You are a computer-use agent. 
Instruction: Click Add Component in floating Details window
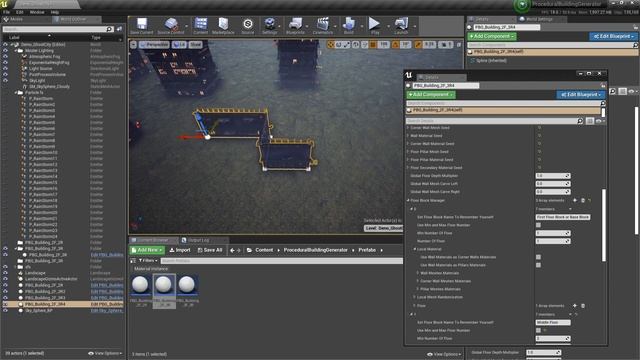430,94
